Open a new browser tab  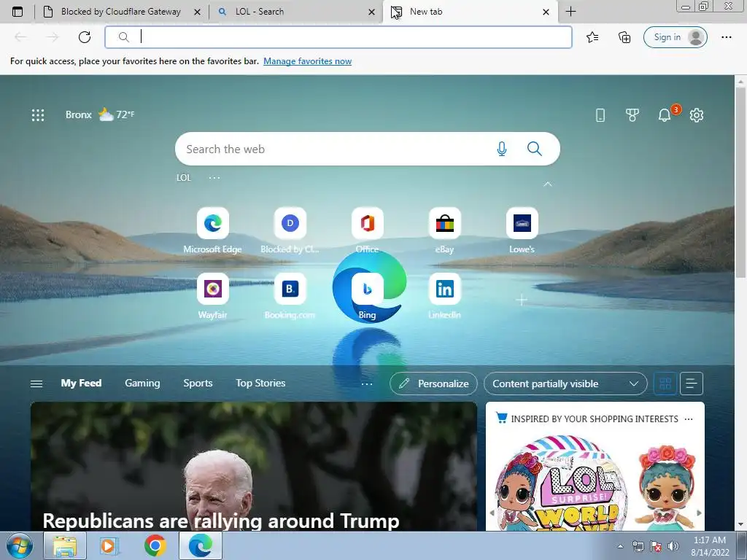[x=570, y=12]
